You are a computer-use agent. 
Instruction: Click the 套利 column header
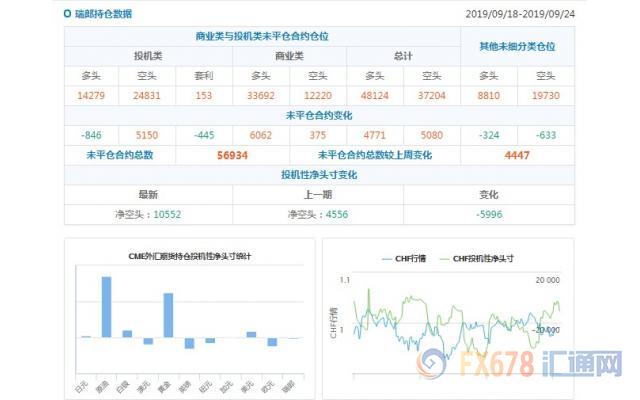point(204,76)
